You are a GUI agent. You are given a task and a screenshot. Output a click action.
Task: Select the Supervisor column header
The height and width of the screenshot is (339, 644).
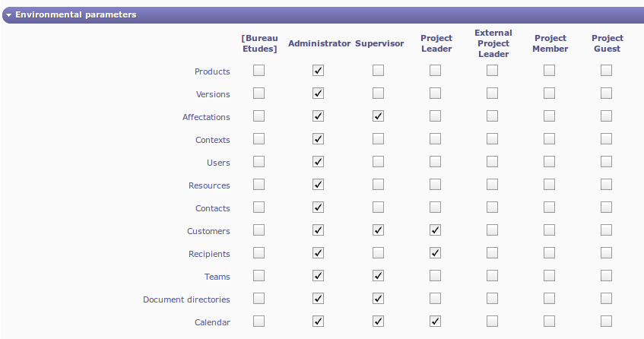(x=379, y=43)
